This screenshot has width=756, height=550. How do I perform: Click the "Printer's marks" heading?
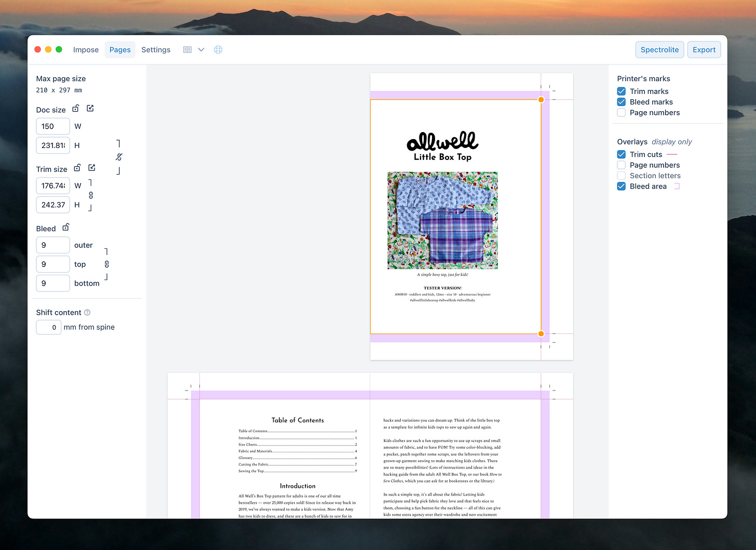click(x=643, y=78)
